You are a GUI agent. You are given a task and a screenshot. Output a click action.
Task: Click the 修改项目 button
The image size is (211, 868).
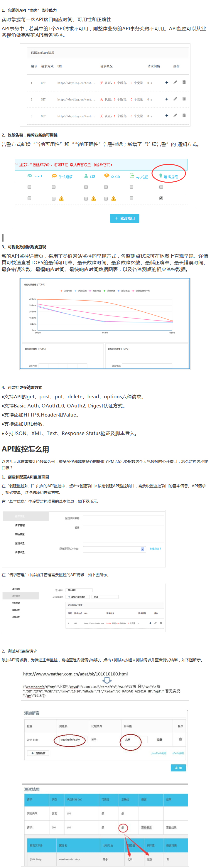(x=124, y=218)
